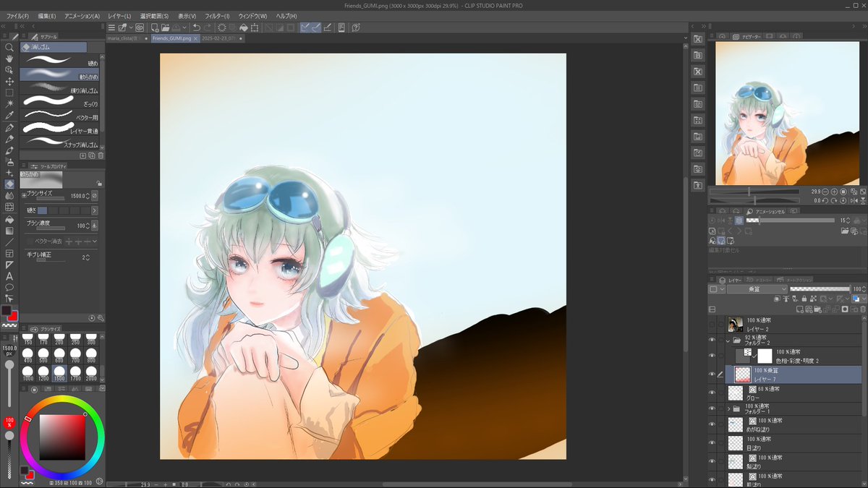Select the Hand move tool

tap(9, 59)
